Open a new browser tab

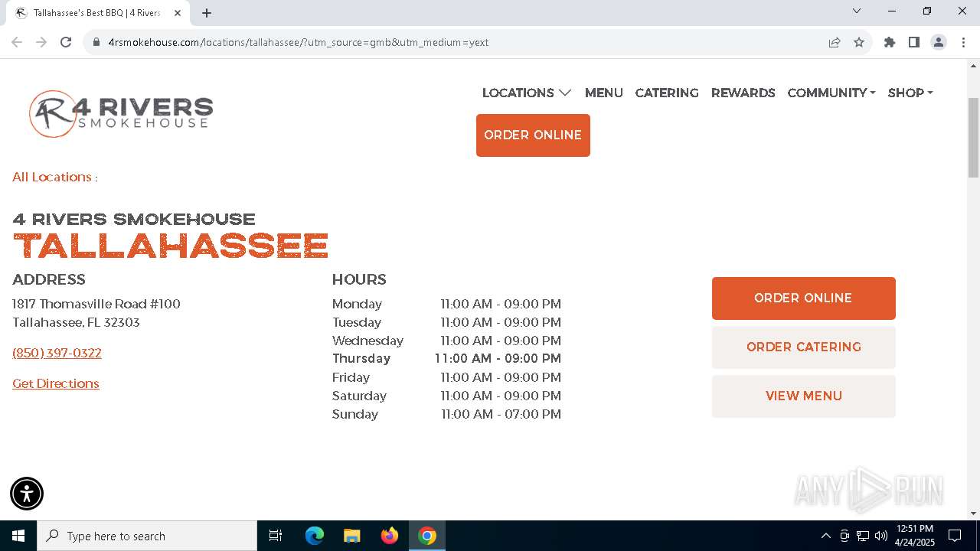(x=207, y=13)
